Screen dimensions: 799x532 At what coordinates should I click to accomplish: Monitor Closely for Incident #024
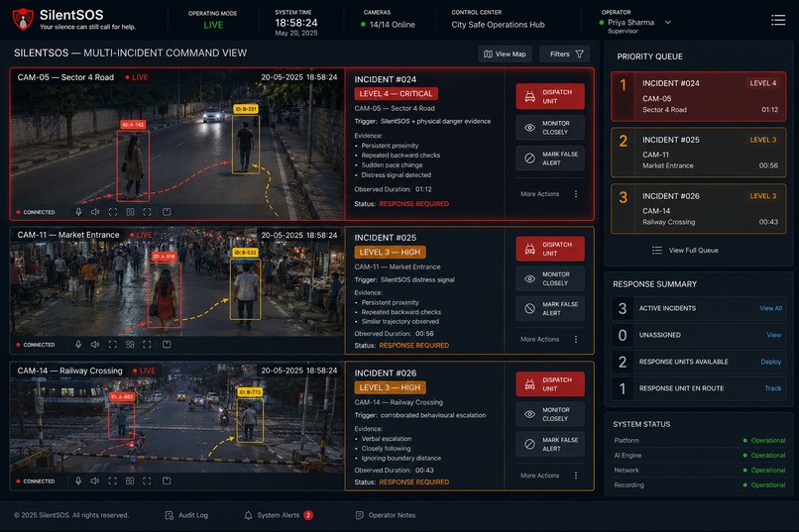550,128
